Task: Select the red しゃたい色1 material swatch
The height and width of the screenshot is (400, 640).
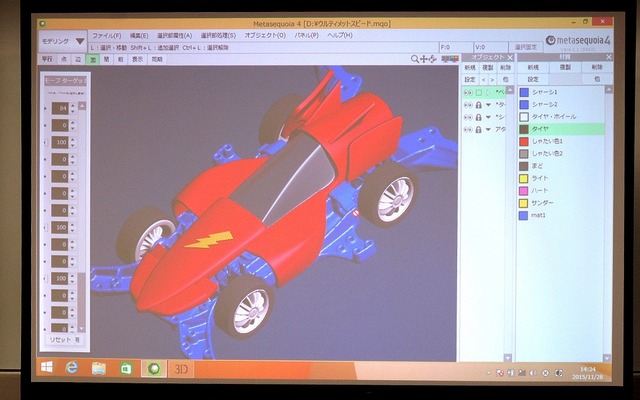Action: pos(524,141)
